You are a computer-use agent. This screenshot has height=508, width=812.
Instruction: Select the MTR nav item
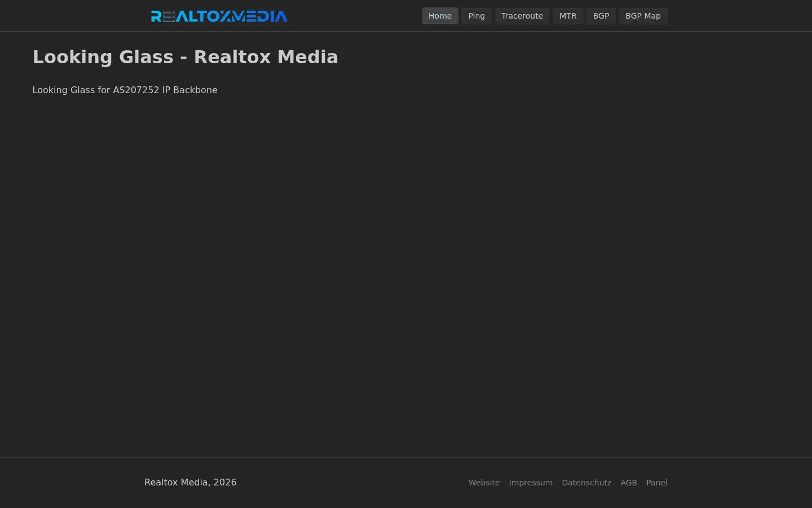(568, 16)
